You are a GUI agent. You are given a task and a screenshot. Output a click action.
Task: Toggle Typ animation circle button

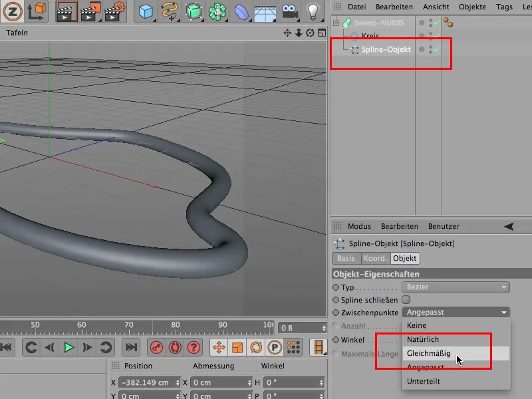336,287
